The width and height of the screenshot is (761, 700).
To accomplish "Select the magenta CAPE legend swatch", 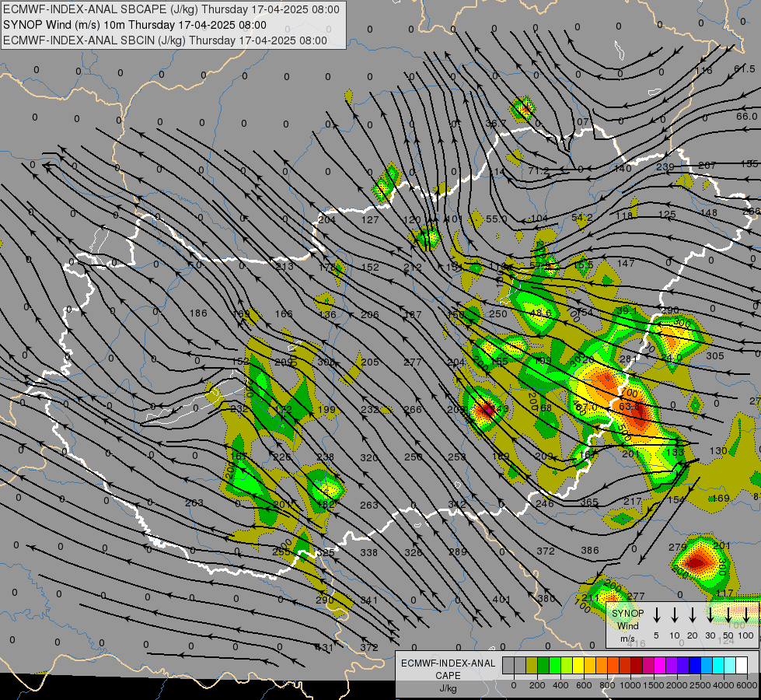I will [660, 666].
